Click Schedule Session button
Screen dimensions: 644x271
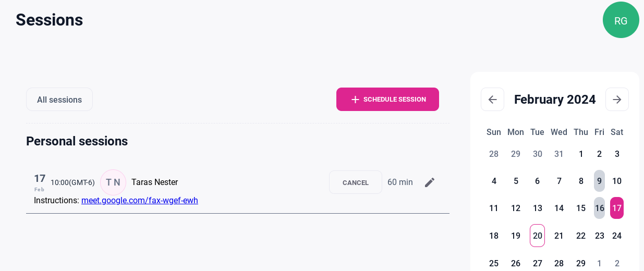pos(387,100)
